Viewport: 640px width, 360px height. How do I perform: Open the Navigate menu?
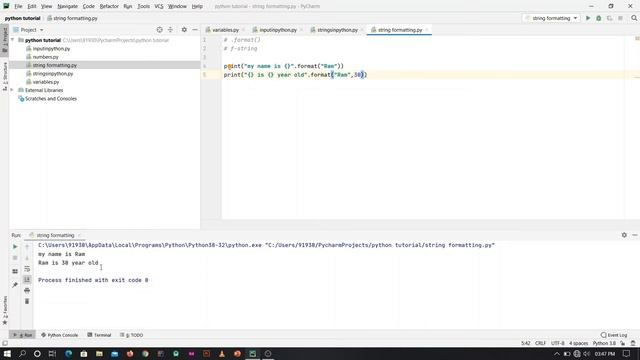coord(67,7)
